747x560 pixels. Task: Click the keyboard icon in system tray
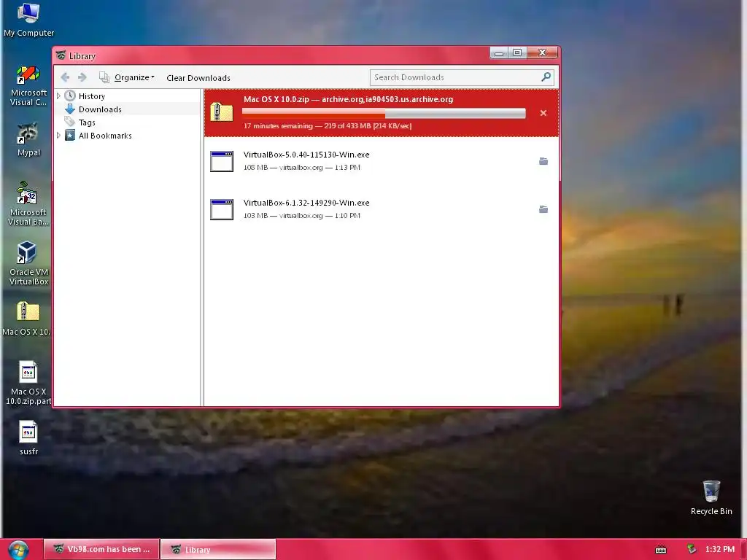click(x=661, y=550)
